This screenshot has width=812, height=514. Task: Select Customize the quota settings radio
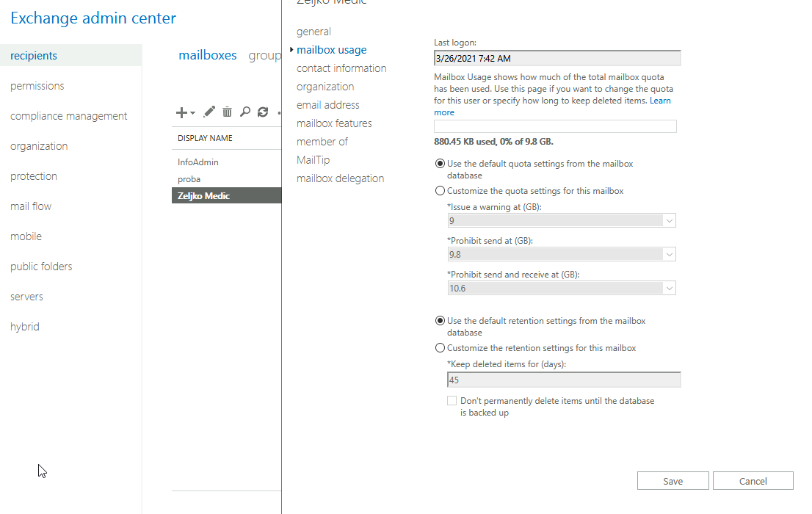[440, 191]
